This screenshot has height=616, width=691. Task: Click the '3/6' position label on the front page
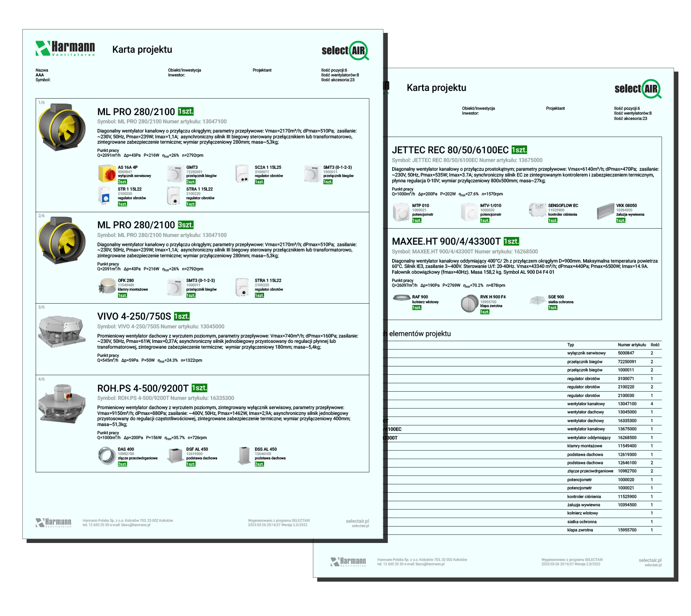tap(42, 307)
